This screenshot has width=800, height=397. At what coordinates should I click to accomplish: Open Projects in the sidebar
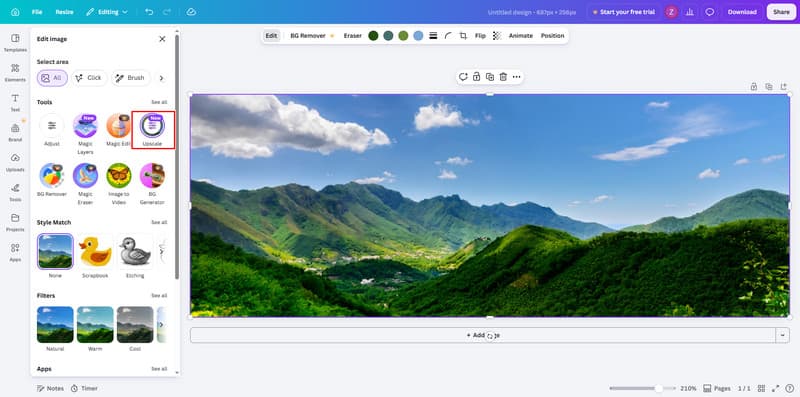coord(15,222)
